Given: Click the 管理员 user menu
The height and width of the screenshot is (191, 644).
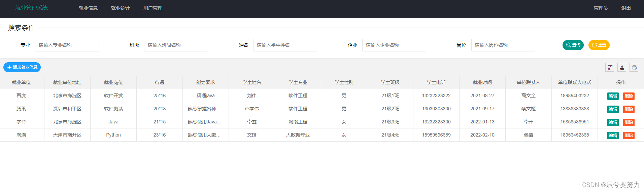Looking at the screenshot, I should tap(601, 8).
